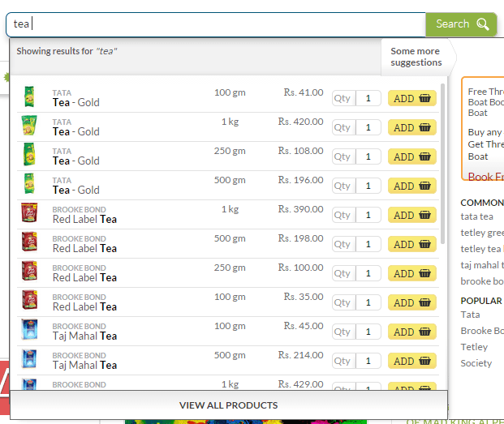This screenshot has height=424, width=504.
Task: Add Red Label Tea 500 gm to basket
Action: pyautogui.click(x=411, y=244)
